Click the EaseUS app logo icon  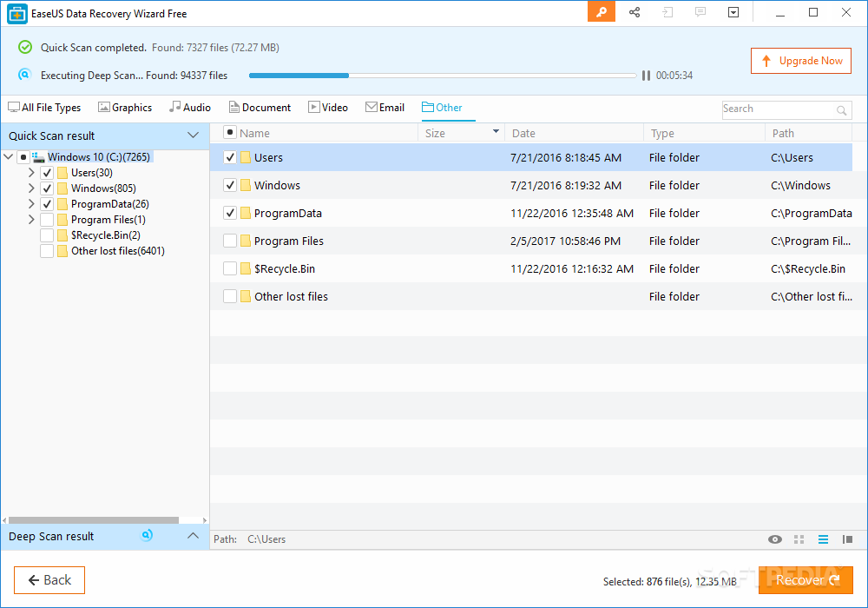(17, 14)
